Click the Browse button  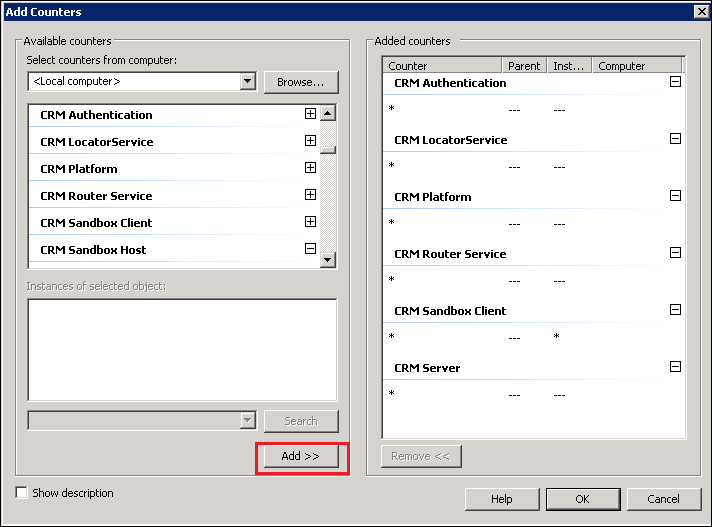[301, 82]
